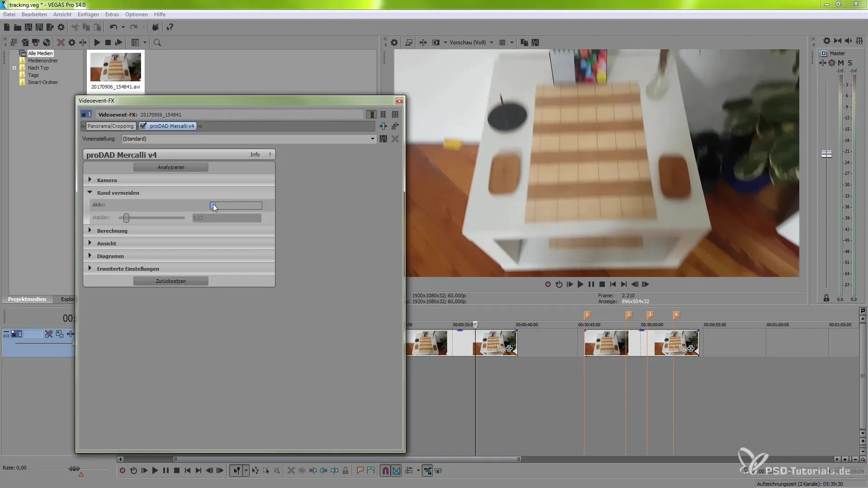Toggle dim output on master
Image resolution: width=868 pixels, height=488 pixels.
pos(849,41)
